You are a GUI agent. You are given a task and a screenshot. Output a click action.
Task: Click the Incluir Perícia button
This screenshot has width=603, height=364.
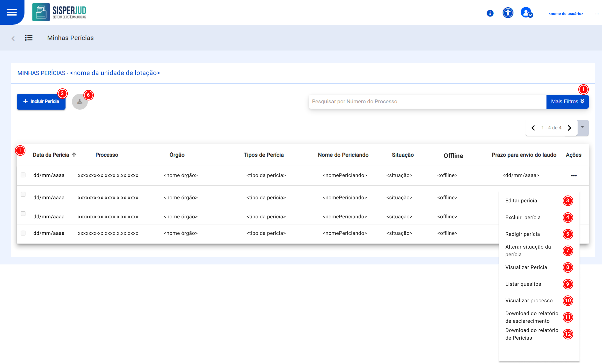pyautogui.click(x=41, y=102)
